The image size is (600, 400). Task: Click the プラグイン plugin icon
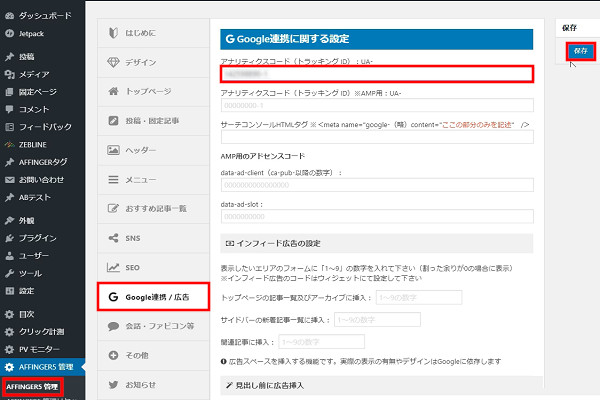10,238
